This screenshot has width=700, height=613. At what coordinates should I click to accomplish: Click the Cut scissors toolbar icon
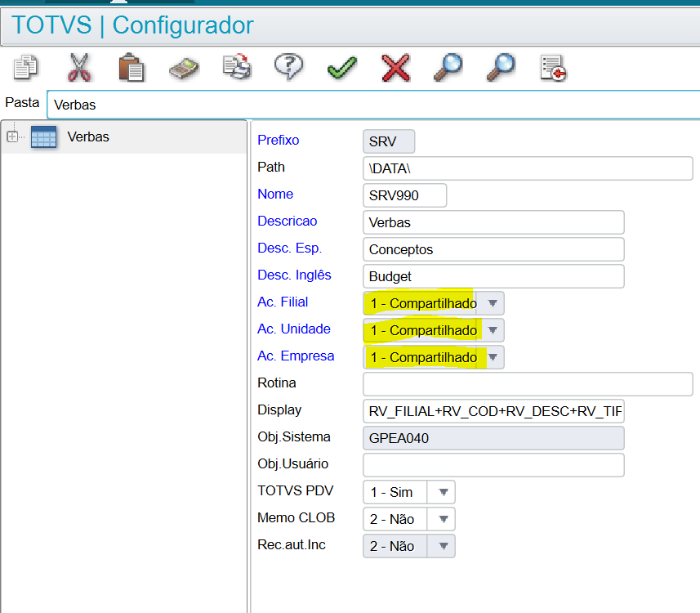79,68
